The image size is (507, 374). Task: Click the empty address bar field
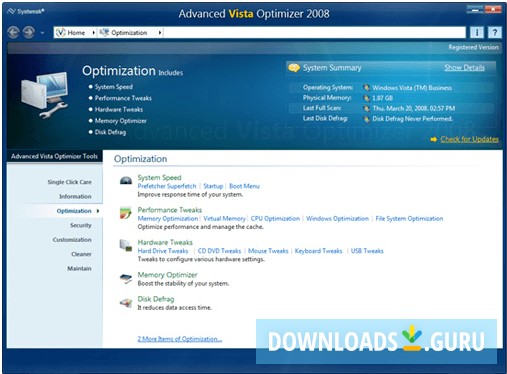point(314,32)
